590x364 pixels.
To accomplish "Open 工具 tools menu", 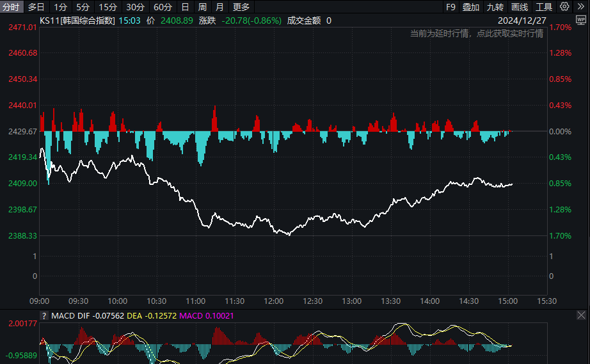I will (544, 7).
